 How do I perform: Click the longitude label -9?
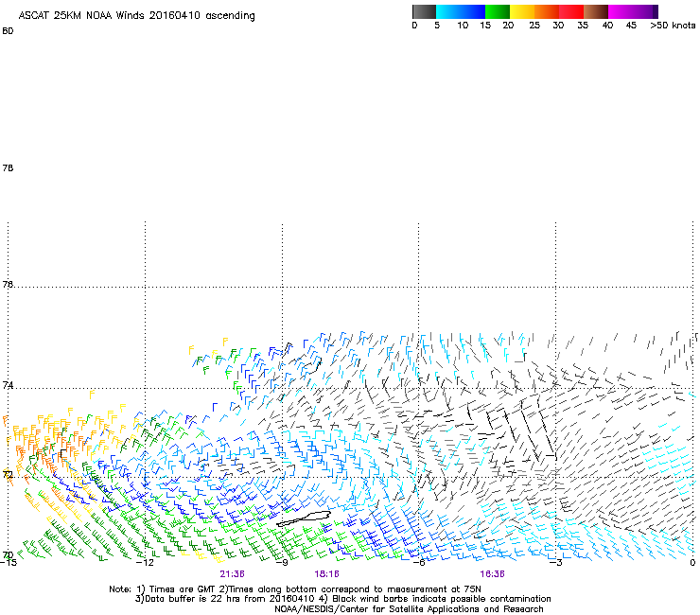pos(282,563)
